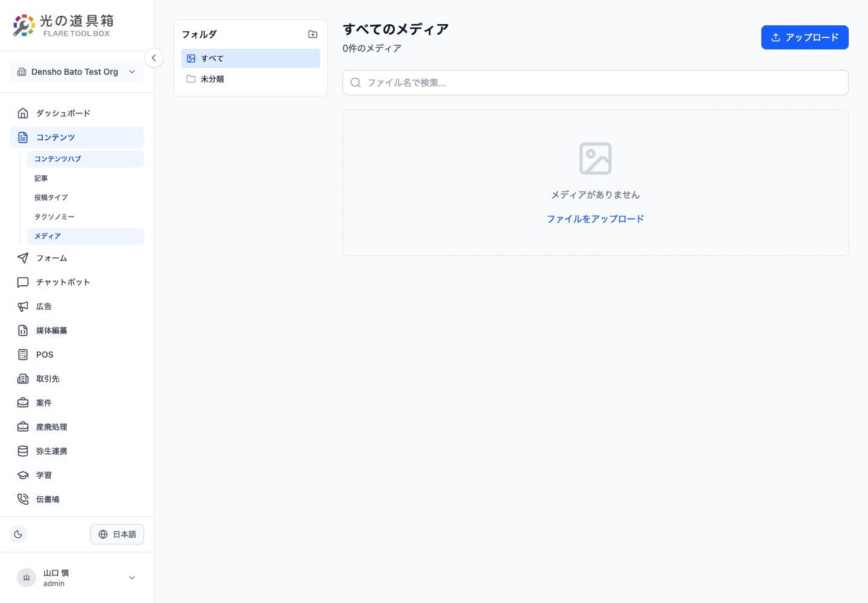
Task: Open the 学習 section label
Action: 44,475
